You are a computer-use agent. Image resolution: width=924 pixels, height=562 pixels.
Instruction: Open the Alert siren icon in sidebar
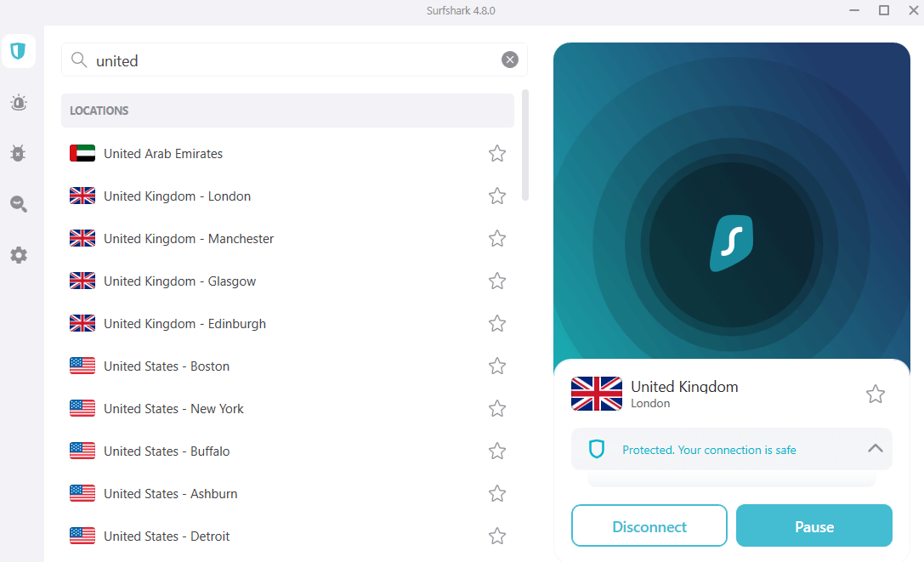[x=18, y=103]
